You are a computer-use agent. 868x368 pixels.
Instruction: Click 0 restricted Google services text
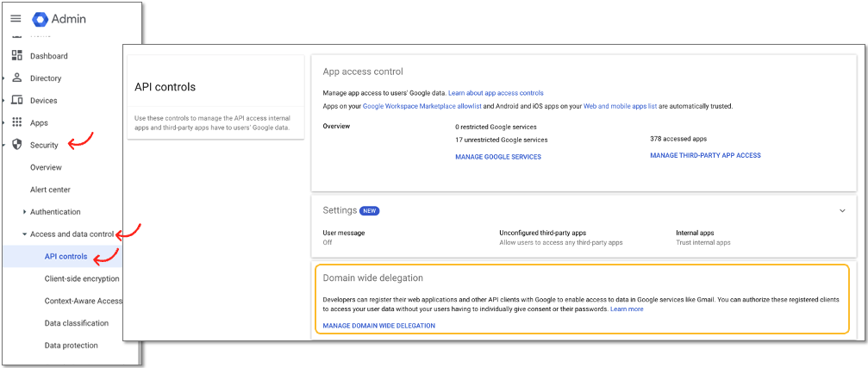496,127
